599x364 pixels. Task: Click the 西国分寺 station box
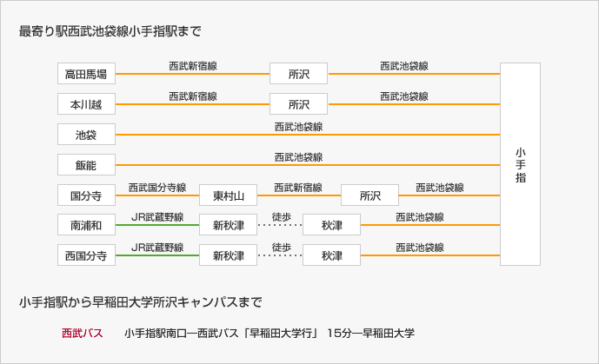86,255
